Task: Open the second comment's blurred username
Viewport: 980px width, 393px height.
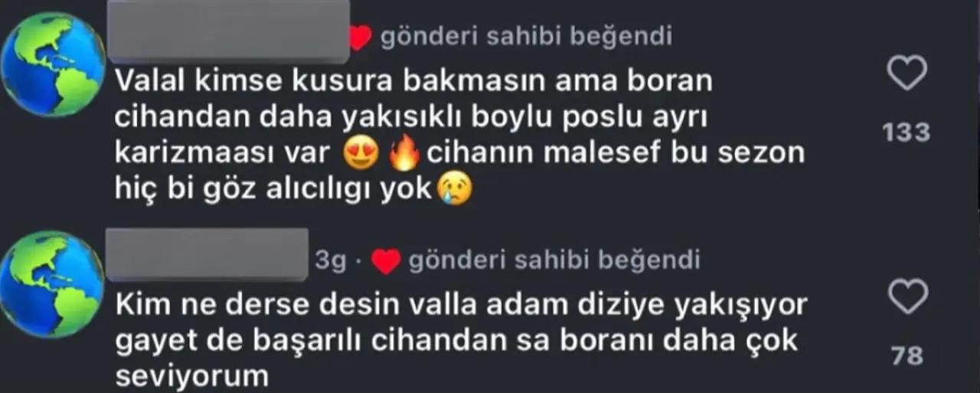Action: pos(206,254)
